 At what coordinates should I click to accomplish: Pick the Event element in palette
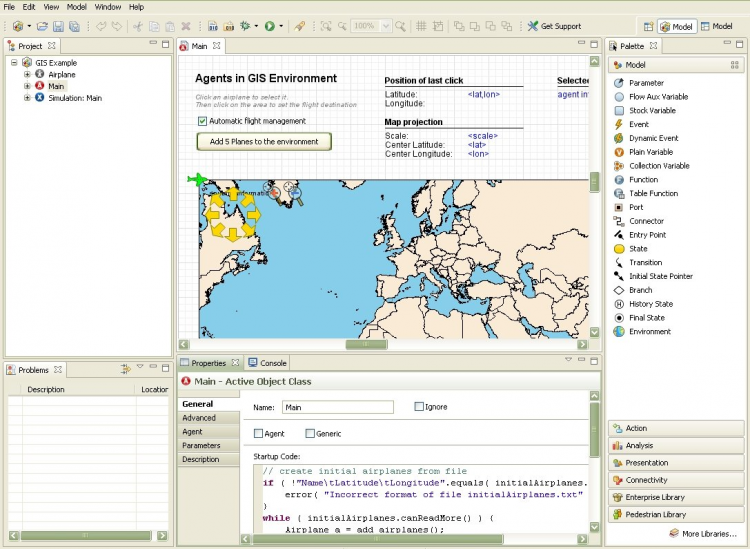[638, 124]
